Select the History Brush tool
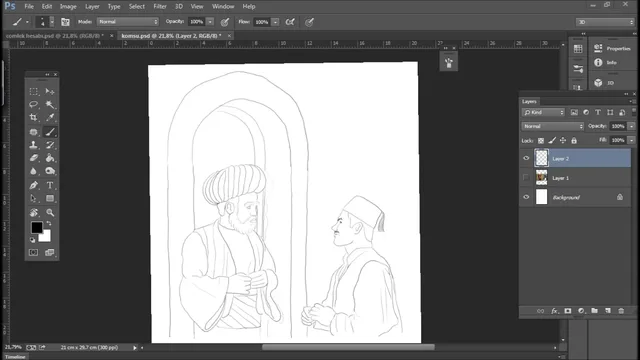Viewport: 640px width, 360px height. pyautogui.click(x=50, y=145)
